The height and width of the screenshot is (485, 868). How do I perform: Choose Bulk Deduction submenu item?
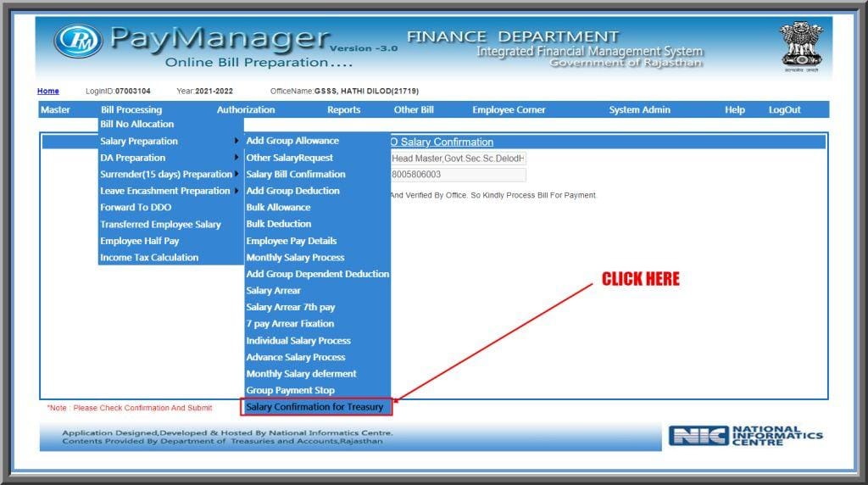tap(278, 224)
